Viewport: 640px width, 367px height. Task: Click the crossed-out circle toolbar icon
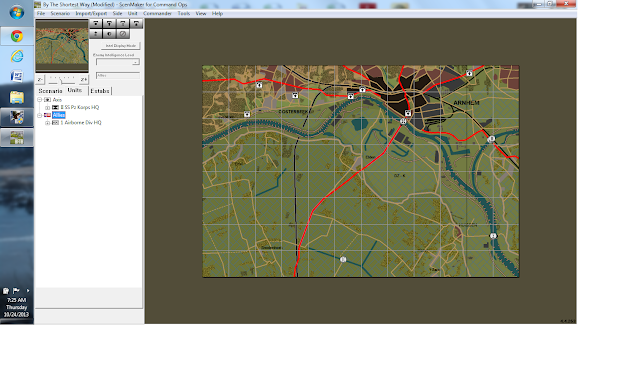(123, 34)
